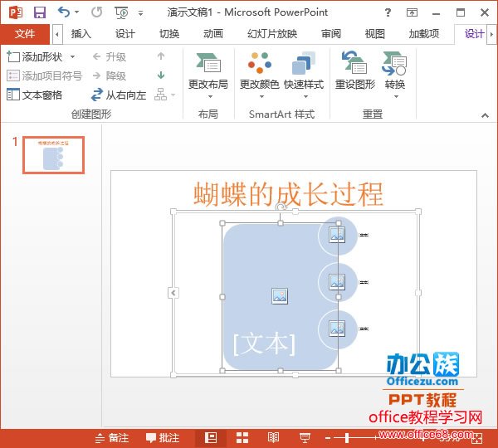Switch to the 设计 tab next to 插入
The height and width of the screenshot is (448, 498).
(x=124, y=34)
